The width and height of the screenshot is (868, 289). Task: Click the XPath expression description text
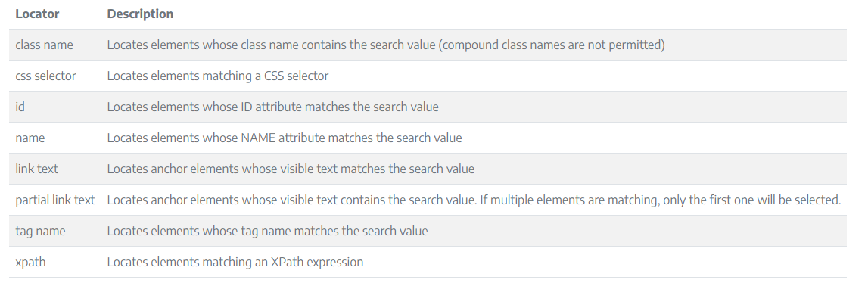(x=235, y=262)
